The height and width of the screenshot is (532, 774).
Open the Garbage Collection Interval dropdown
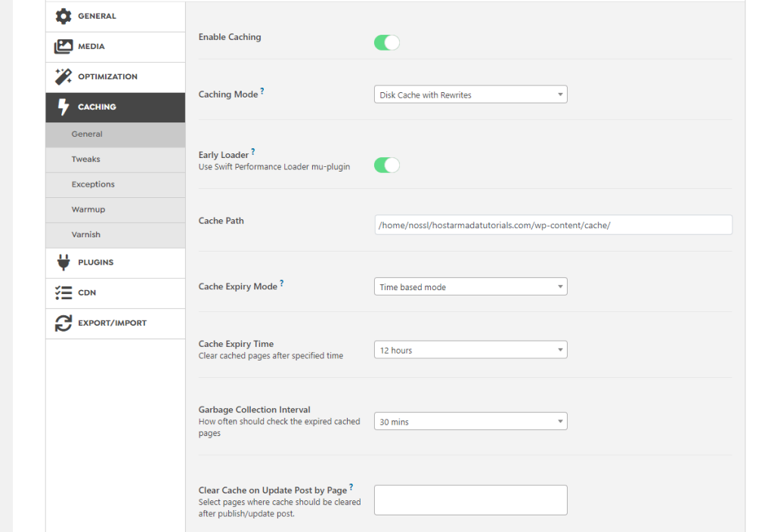[x=470, y=422]
